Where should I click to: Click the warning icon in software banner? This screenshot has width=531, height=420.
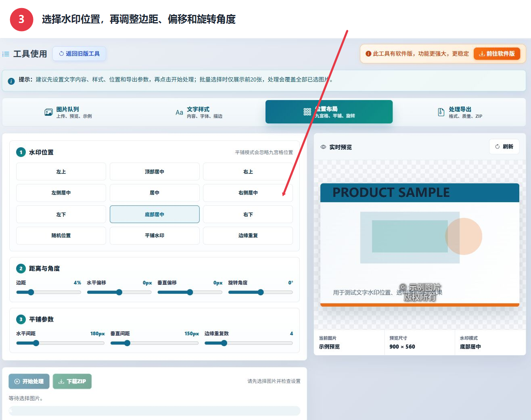pyautogui.click(x=368, y=54)
